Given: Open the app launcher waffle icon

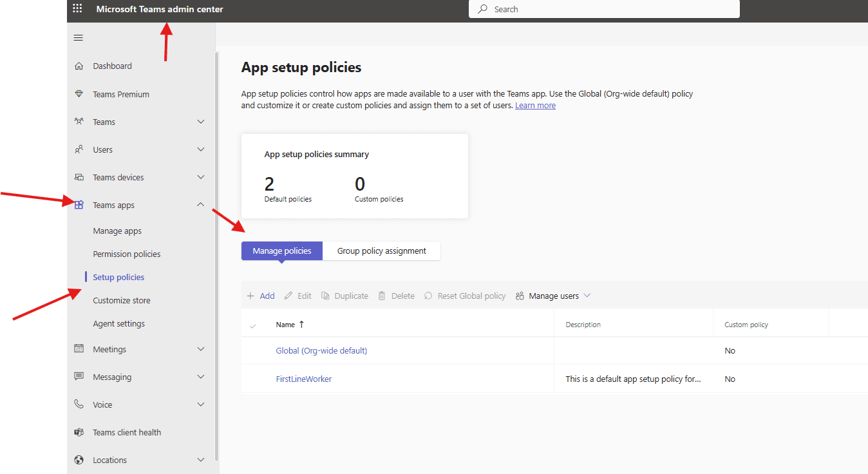Looking at the screenshot, I should [77, 8].
